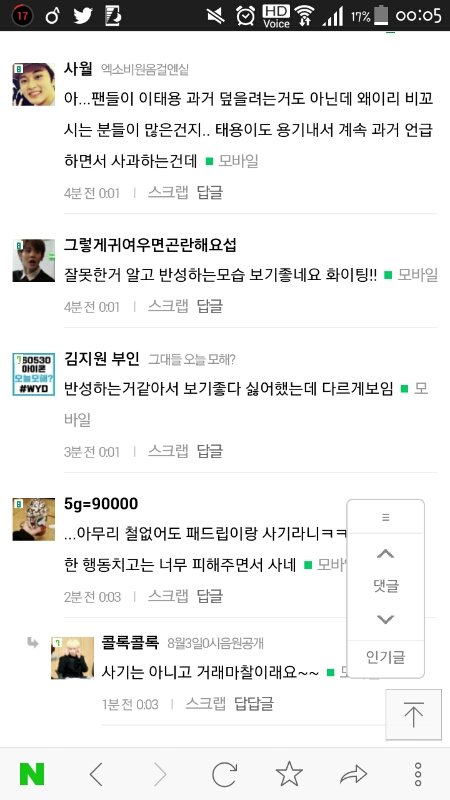
Task: Select 댓글 label in the floating panel
Action: click(x=386, y=586)
